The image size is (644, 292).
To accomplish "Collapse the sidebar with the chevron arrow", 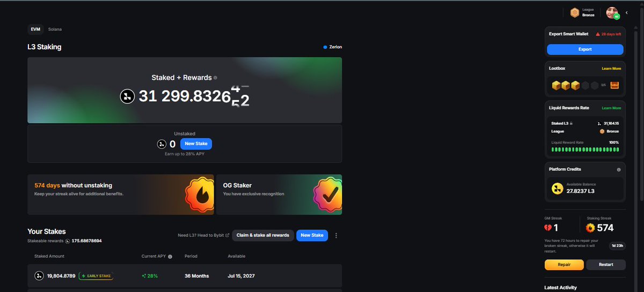I will coord(627,12).
